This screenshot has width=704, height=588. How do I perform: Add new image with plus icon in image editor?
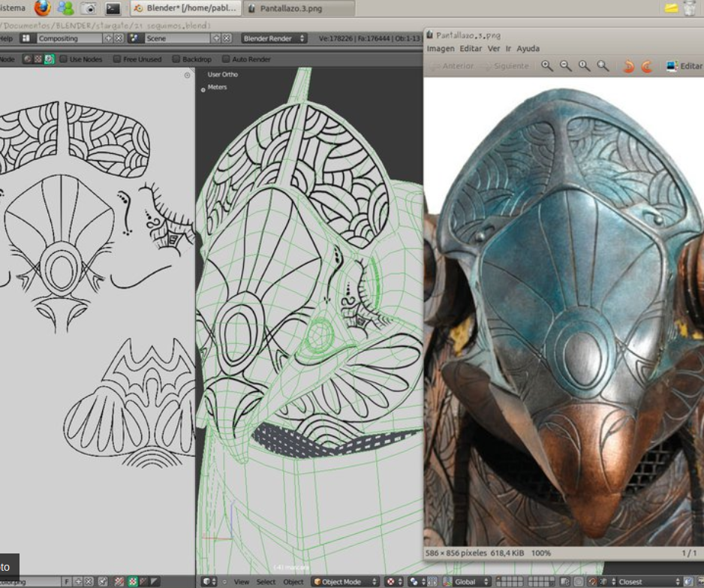(78, 582)
